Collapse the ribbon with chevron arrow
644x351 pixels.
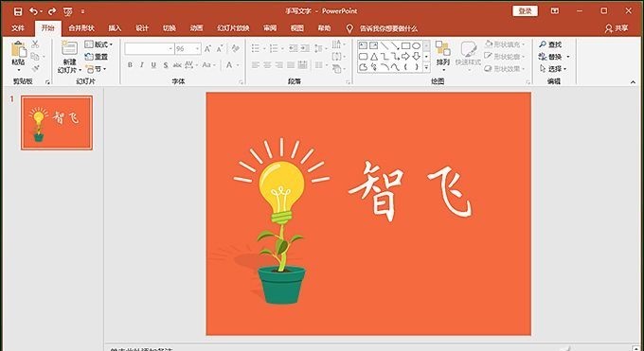coord(633,82)
